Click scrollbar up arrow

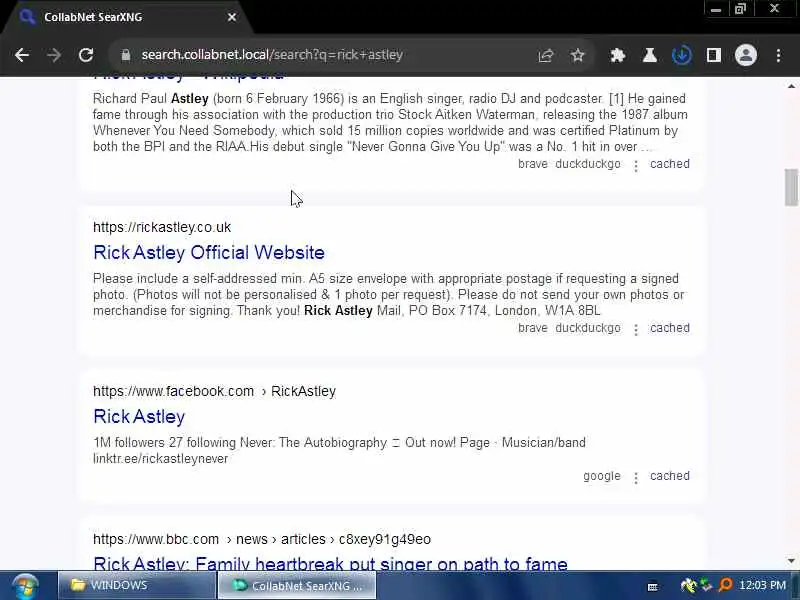[791, 86]
